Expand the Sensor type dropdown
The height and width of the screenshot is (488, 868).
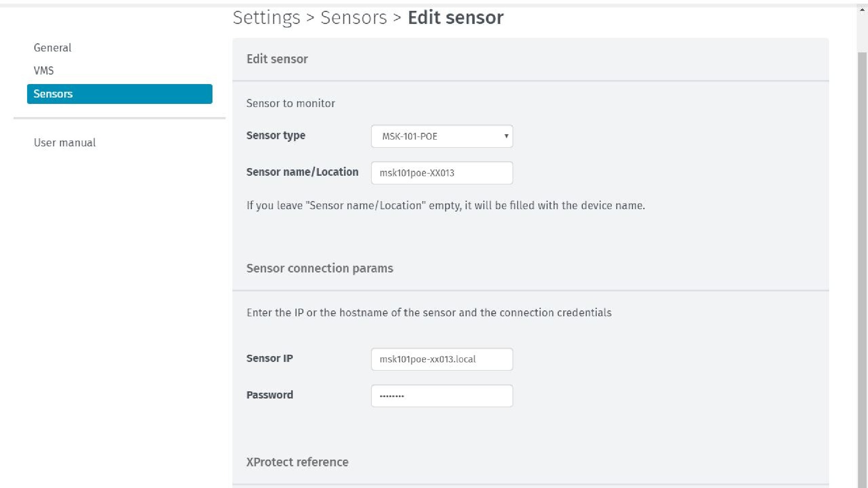pos(442,136)
